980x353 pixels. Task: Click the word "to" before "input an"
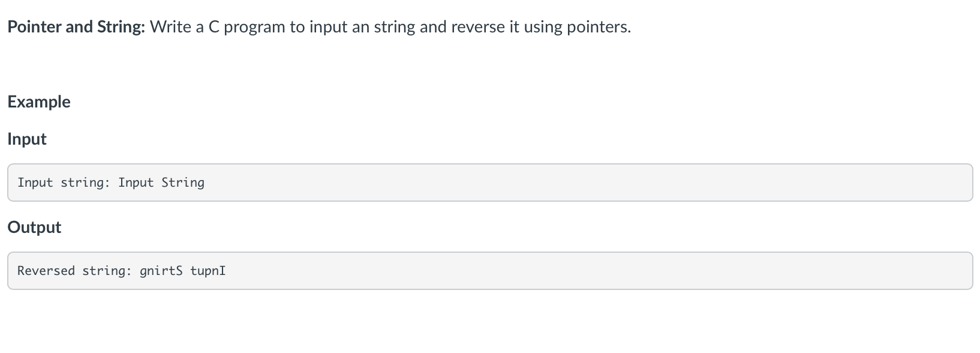[297, 27]
